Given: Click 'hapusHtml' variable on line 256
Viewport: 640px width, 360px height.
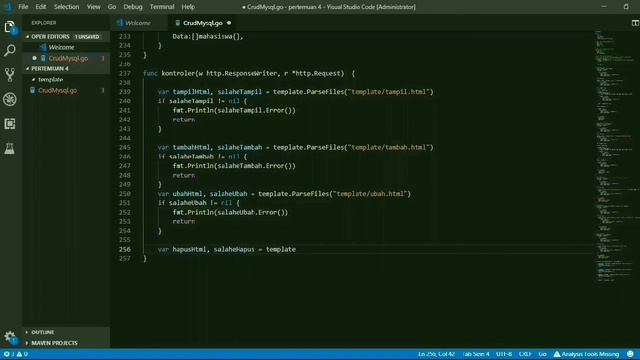Looking at the screenshot, I should click(x=189, y=249).
